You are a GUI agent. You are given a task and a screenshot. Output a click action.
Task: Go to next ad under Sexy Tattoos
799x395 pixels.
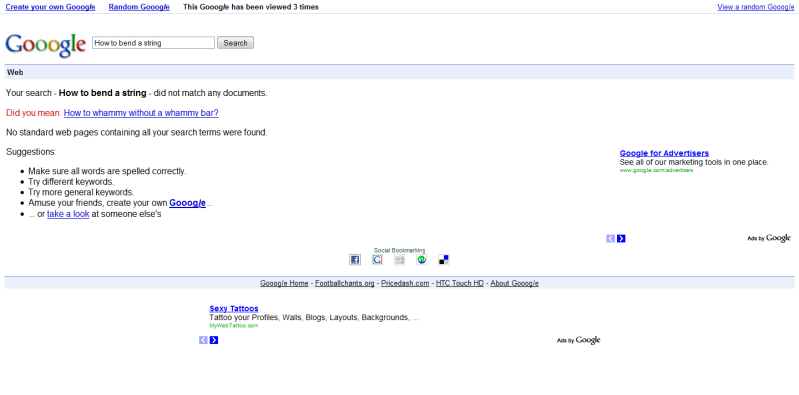[214, 340]
